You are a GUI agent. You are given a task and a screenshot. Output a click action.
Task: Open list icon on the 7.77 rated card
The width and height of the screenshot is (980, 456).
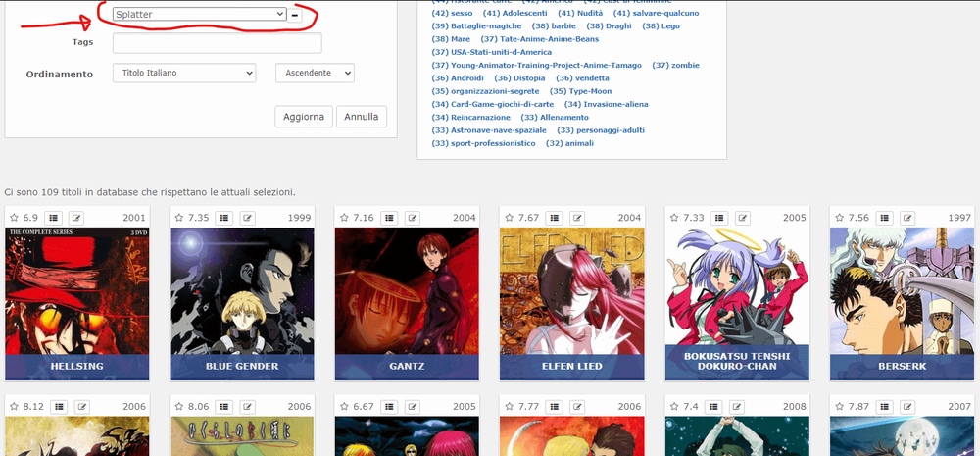click(554, 407)
